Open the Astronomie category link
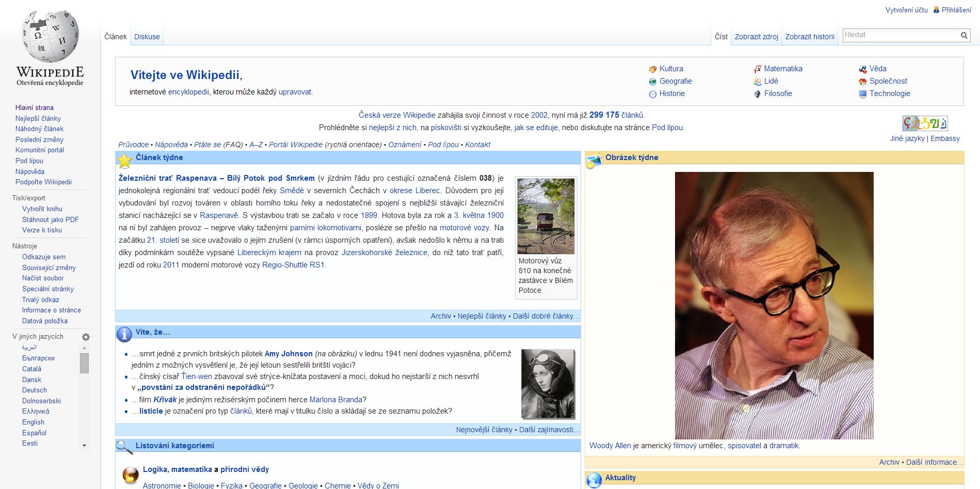 click(x=162, y=485)
